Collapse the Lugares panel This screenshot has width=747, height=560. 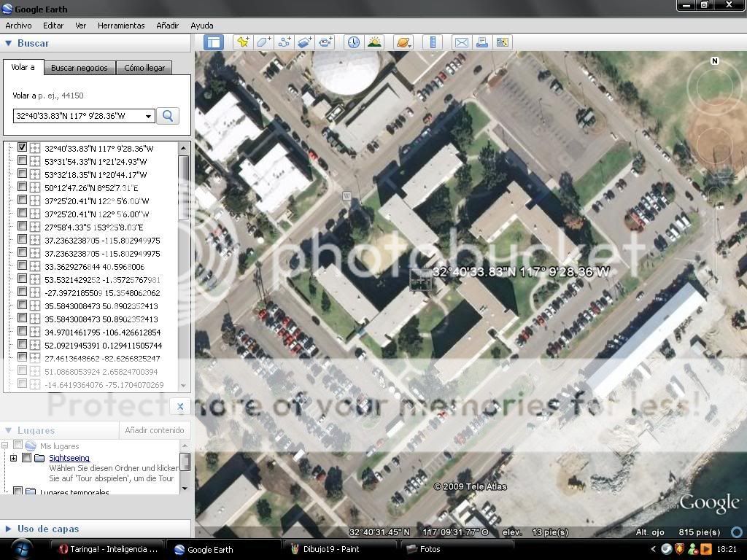click(x=8, y=430)
